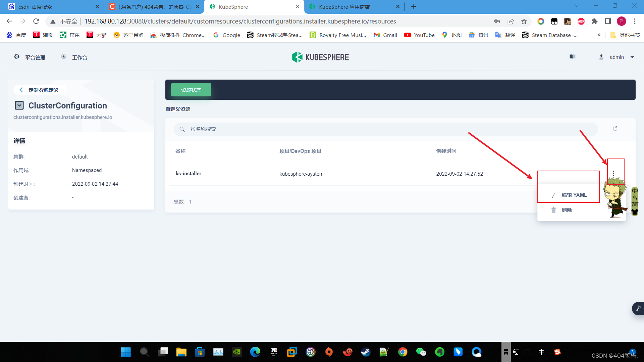Click the KubeSphere logo

click(x=320, y=57)
